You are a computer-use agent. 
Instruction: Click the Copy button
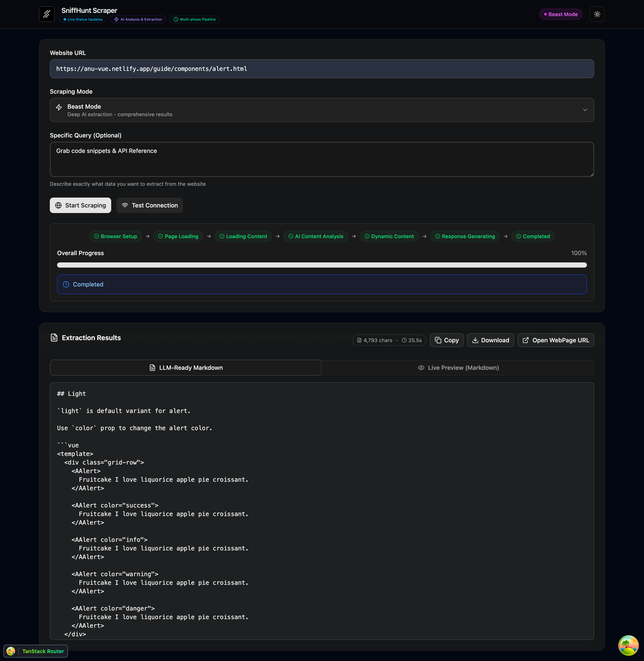click(x=447, y=340)
